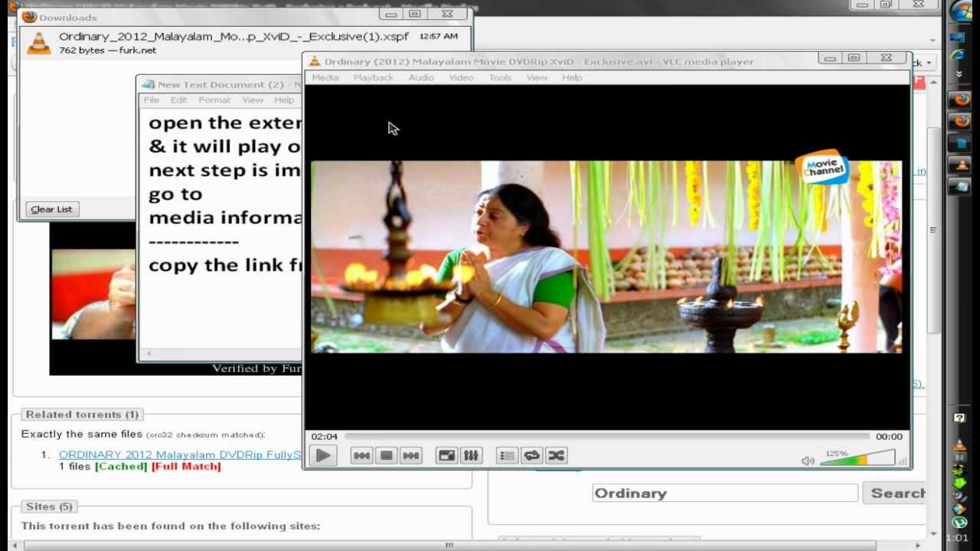Open the VLC Media menu
980x551 pixels.
click(325, 77)
